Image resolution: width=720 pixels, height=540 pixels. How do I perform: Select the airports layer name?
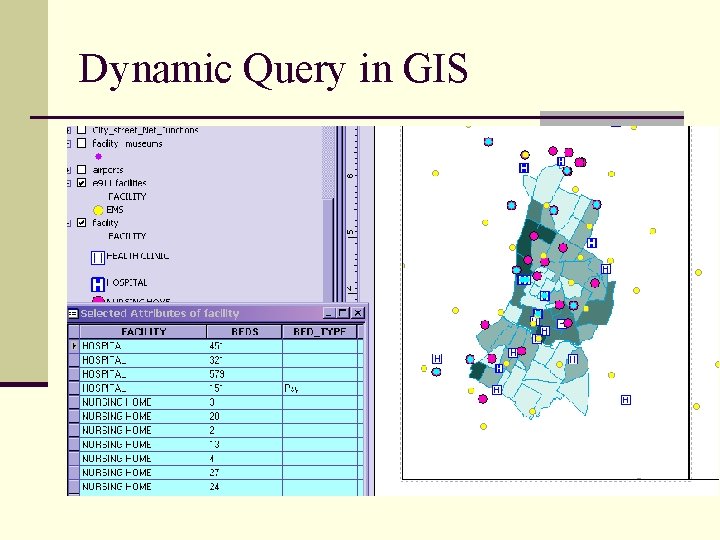click(107, 170)
